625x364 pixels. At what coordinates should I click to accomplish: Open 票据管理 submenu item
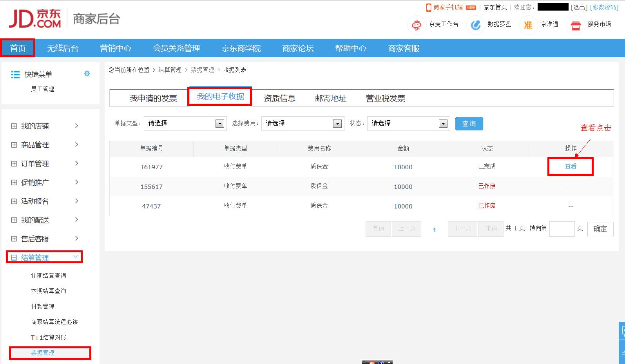tap(43, 353)
